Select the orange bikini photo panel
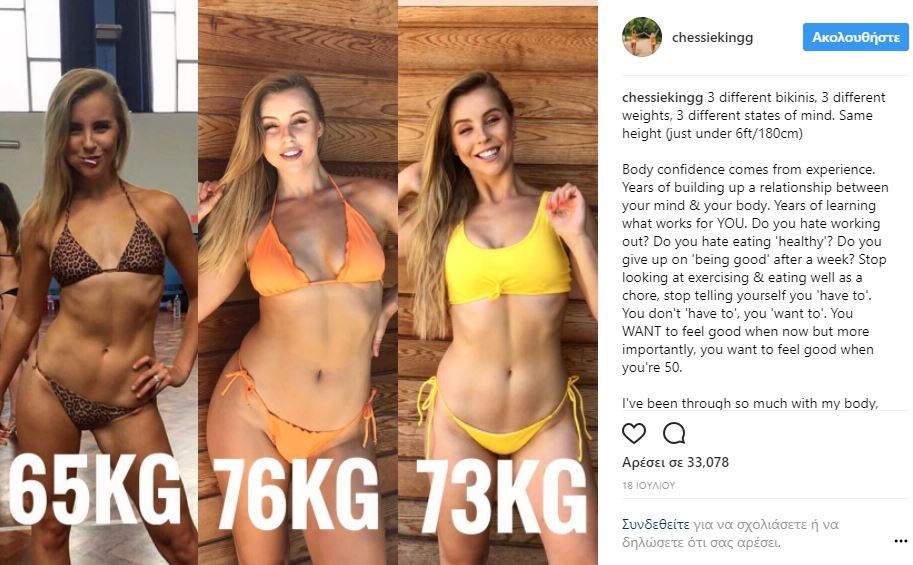 pyautogui.click(x=298, y=282)
